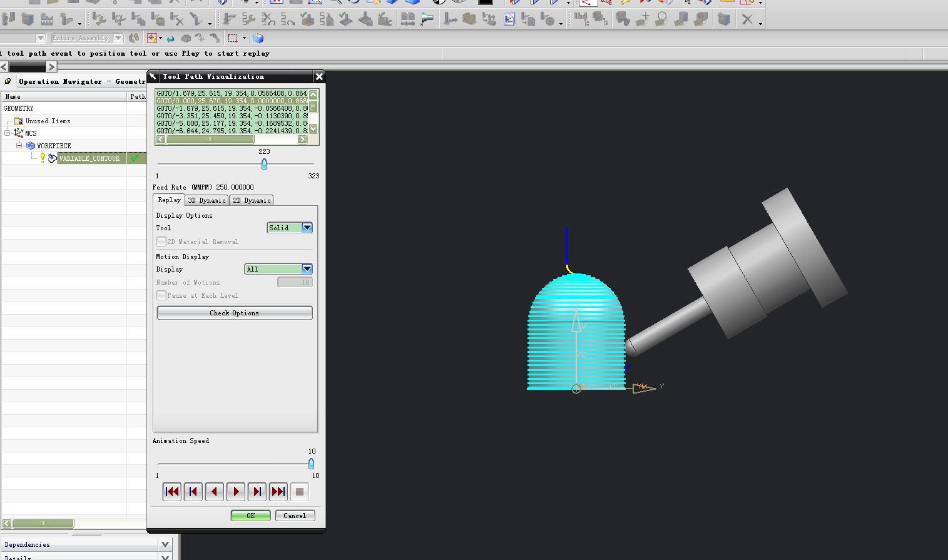The height and width of the screenshot is (560, 948).
Task: Click the Edit Object wrench icon
Action: click(x=99, y=19)
